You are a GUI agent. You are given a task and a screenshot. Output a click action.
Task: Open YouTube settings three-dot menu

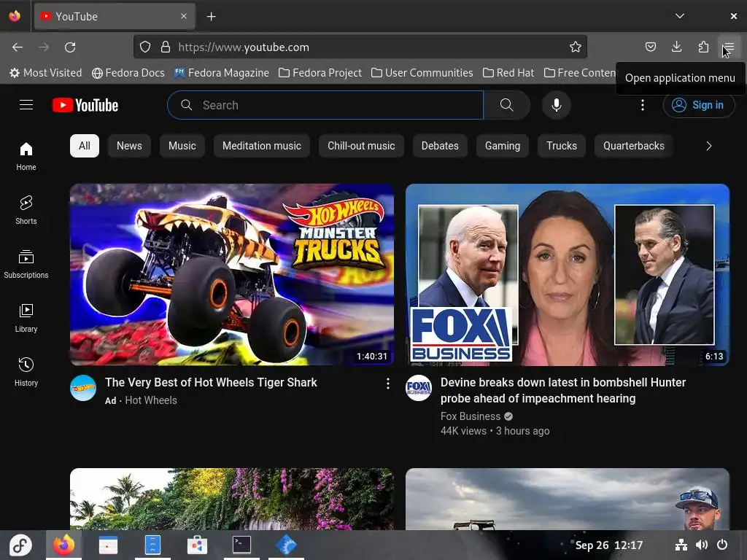pyautogui.click(x=642, y=105)
